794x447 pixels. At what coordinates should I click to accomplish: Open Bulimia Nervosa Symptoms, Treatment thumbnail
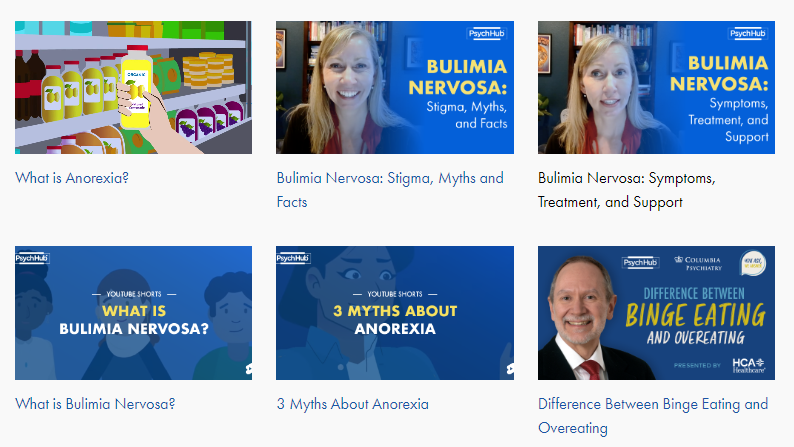(656, 87)
